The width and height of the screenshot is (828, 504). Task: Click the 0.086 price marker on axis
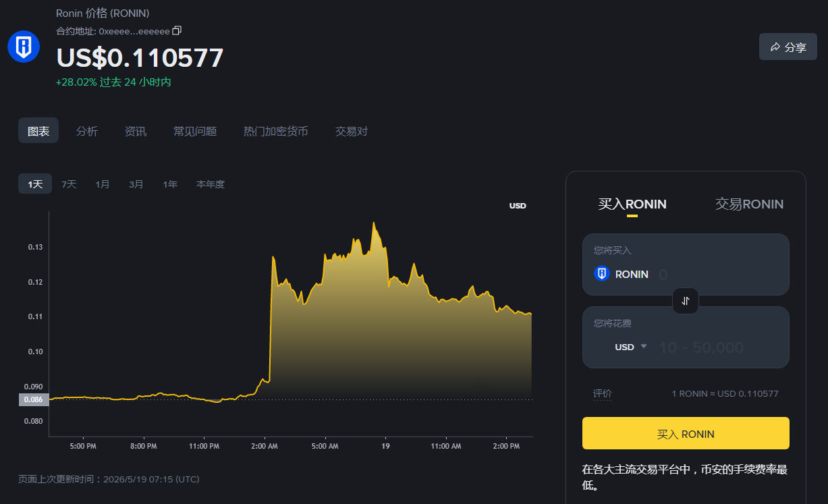click(x=34, y=399)
